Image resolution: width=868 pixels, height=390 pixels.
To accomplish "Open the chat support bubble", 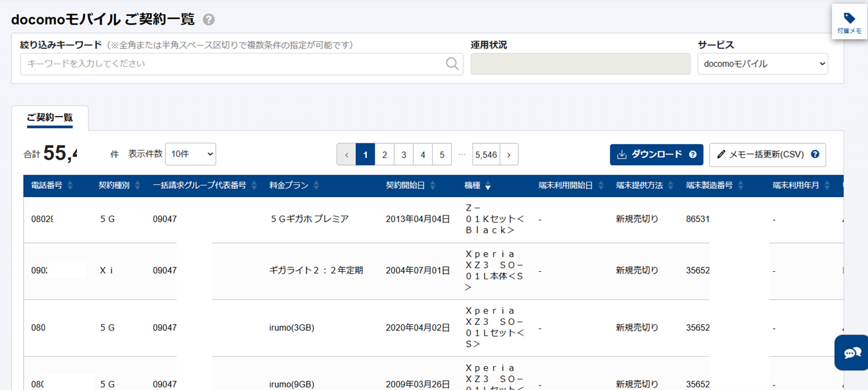I will coord(851,352).
